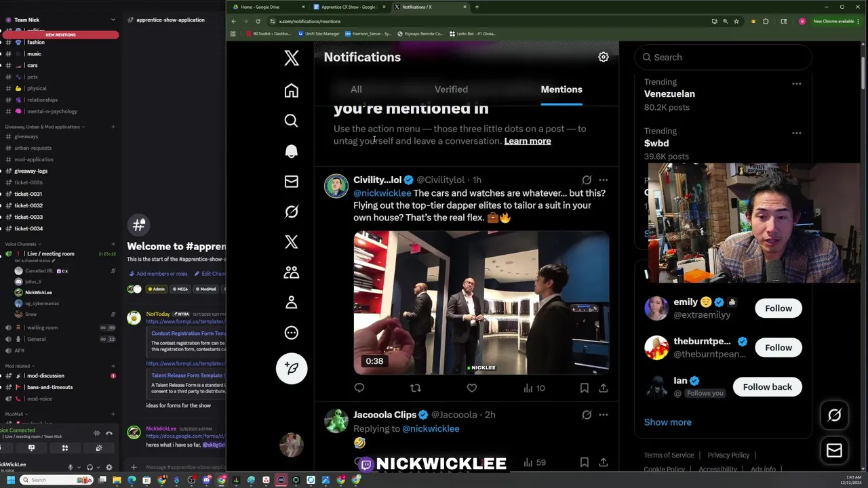
Task: Open Discord bans-and-timeouts channel
Action: 50,387
